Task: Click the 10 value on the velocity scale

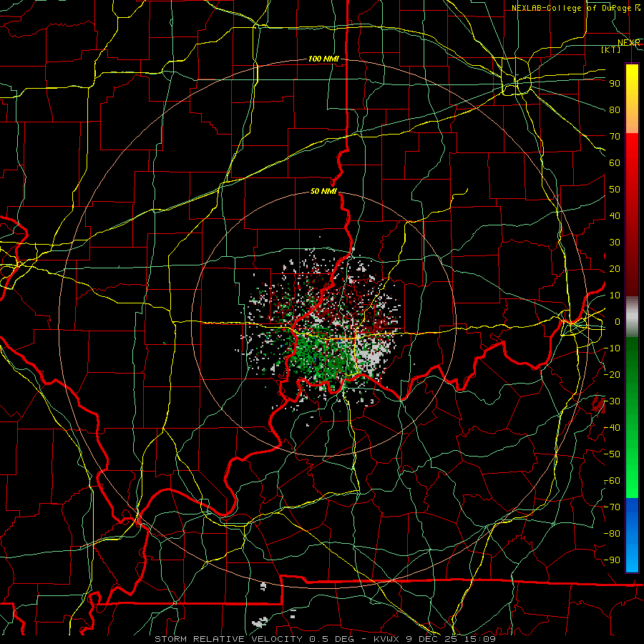Action: coord(615,296)
